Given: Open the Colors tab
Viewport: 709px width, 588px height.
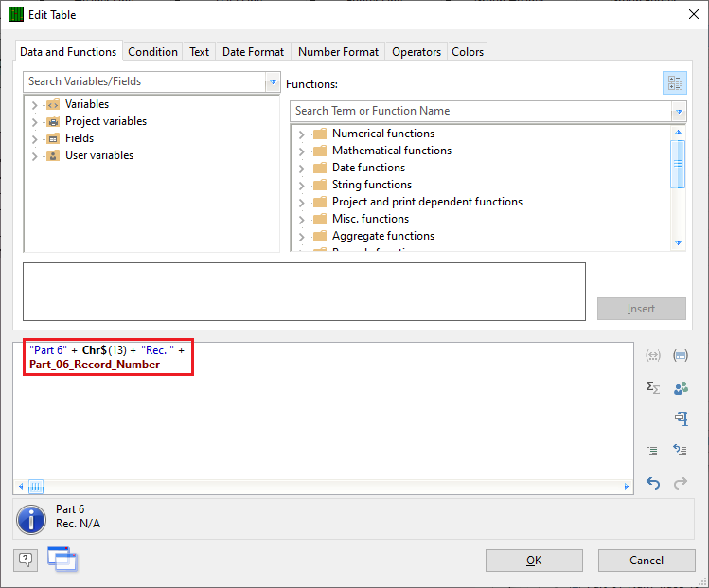Looking at the screenshot, I should 468,52.
